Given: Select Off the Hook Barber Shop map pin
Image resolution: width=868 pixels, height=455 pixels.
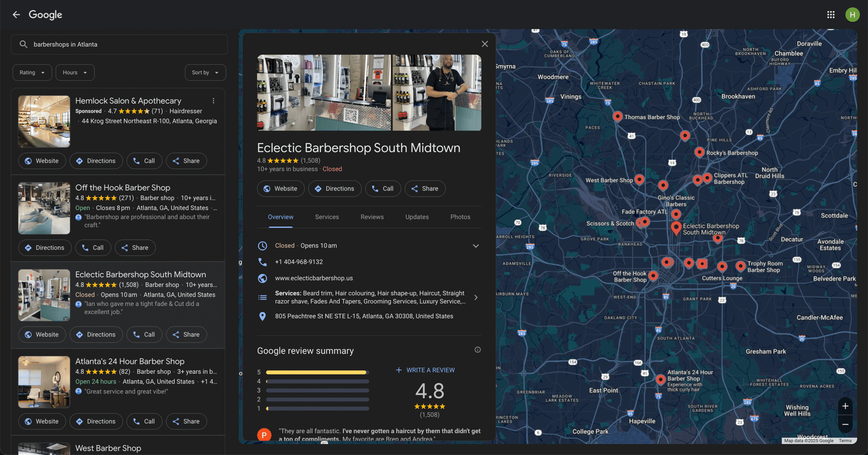Looking at the screenshot, I should tap(653, 275).
